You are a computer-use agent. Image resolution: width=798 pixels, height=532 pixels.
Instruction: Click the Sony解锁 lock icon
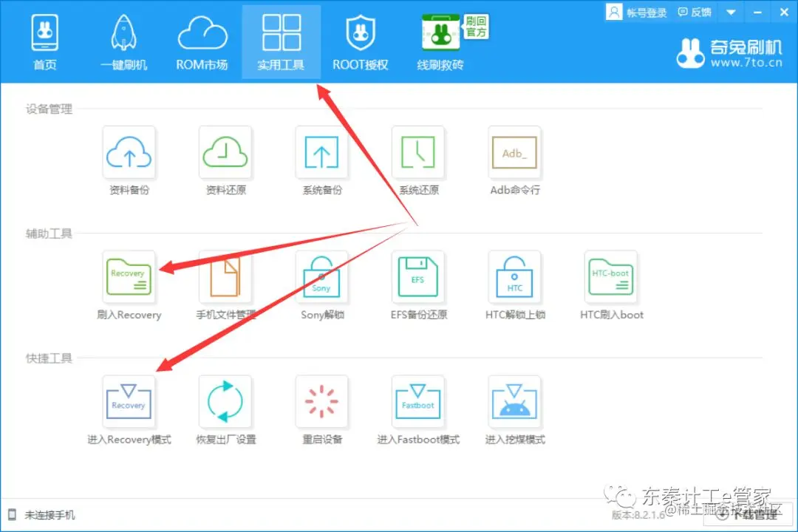click(x=321, y=276)
